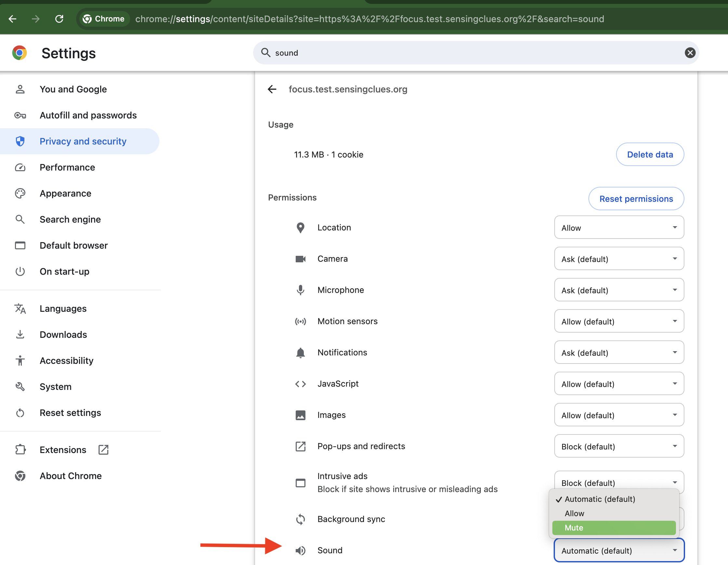Viewport: 728px width, 565px height.
Task: Click the Chrome logo next to Settings
Action: (19, 53)
